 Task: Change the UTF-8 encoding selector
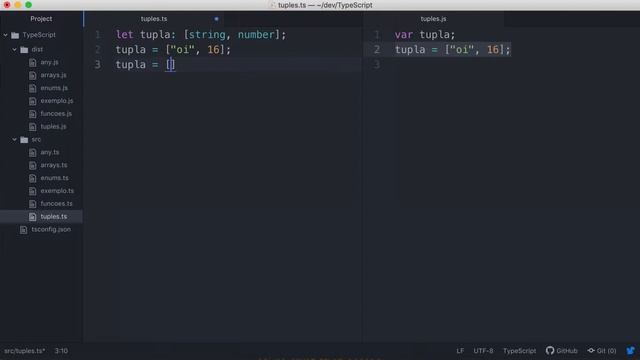coord(483,351)
